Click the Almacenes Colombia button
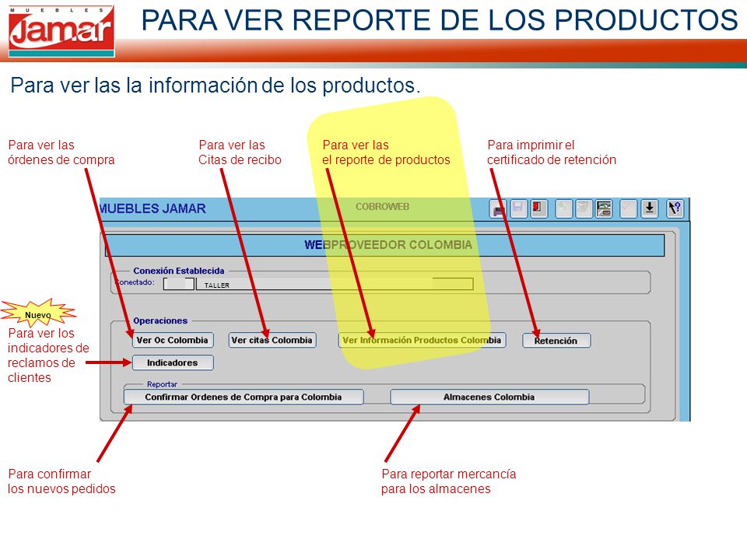 click(489, 397)
